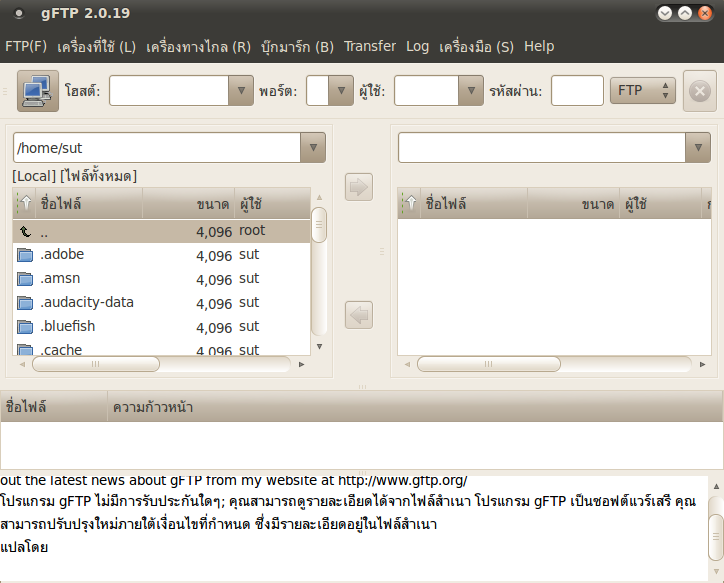Viewport: 724px width, 583px height.
Task: Click the remote list horizontal scrollbar thumb
Action: [489, 364]
